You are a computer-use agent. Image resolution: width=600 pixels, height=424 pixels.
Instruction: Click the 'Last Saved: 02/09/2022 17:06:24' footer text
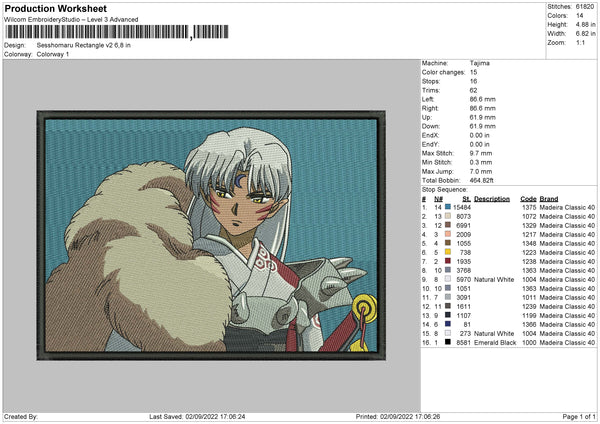[x=197, y=416]
